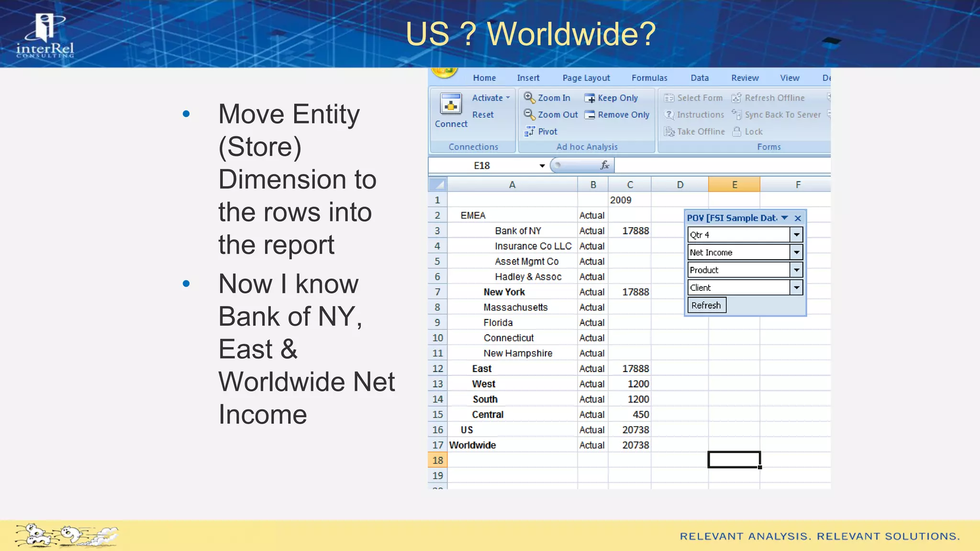Select the Central cell
The image size is (980, 551).
point(512,414)
